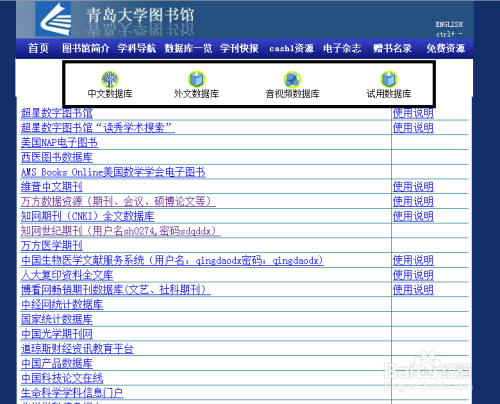Open 使用说明 for 中国生物医学文献服务系统
The width and height of the screenshot is (500, 404).
pos(413,260)
